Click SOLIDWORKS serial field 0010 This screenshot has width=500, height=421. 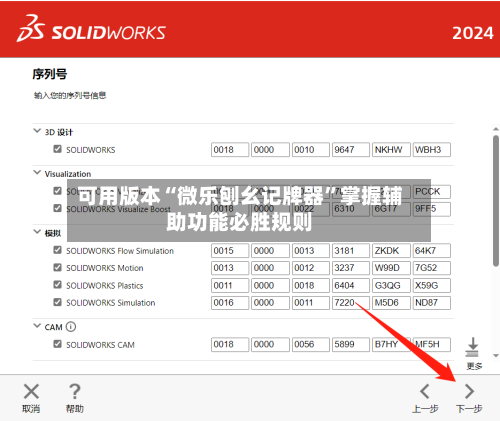[x=311, y=150]
